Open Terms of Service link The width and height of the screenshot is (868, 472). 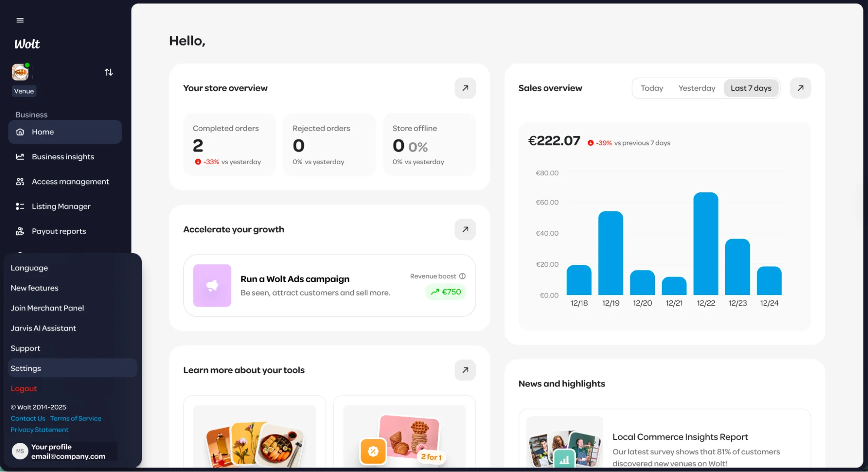[76, 419]
